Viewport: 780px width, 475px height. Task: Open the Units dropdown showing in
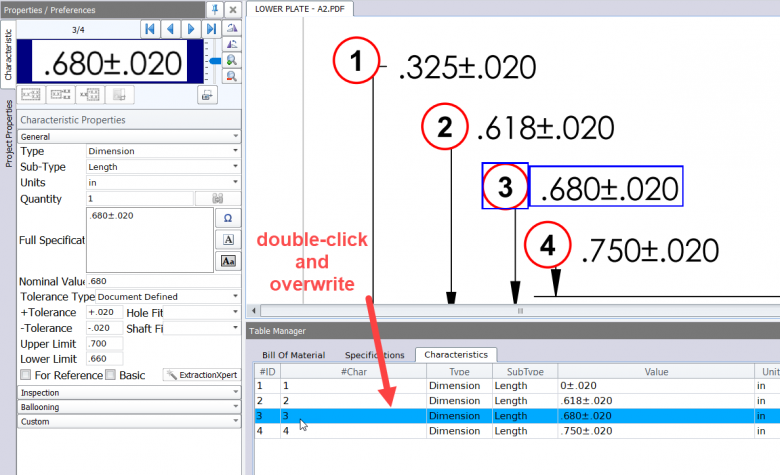pyautogui.click(x=163, y=183)
